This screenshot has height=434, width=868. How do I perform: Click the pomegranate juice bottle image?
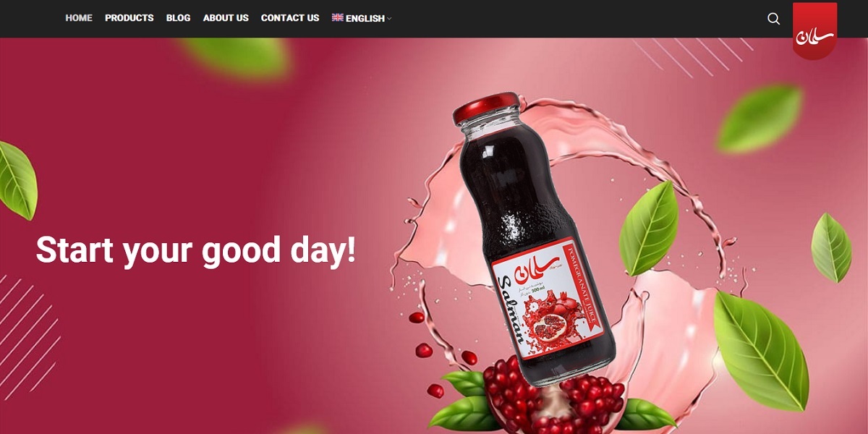[532, 239]
